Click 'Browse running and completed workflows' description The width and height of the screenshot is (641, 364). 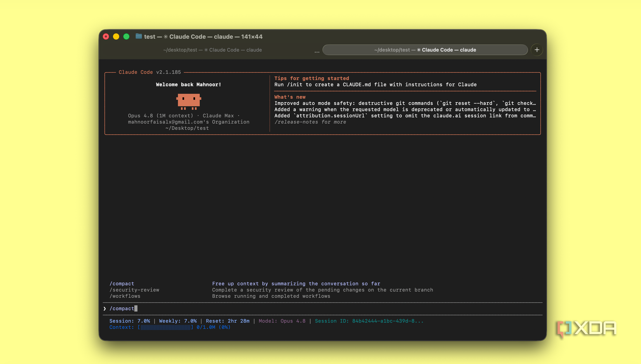click(x=271, y=296)
